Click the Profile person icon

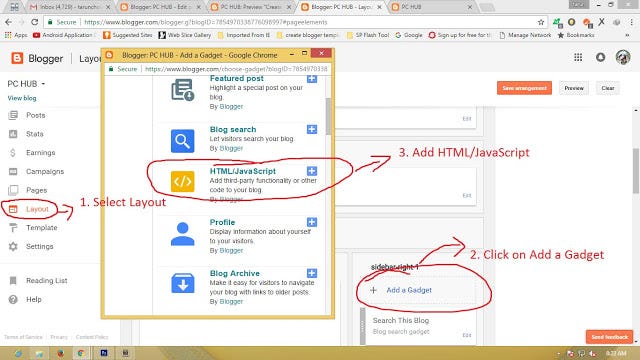click(x=182, y=233)
